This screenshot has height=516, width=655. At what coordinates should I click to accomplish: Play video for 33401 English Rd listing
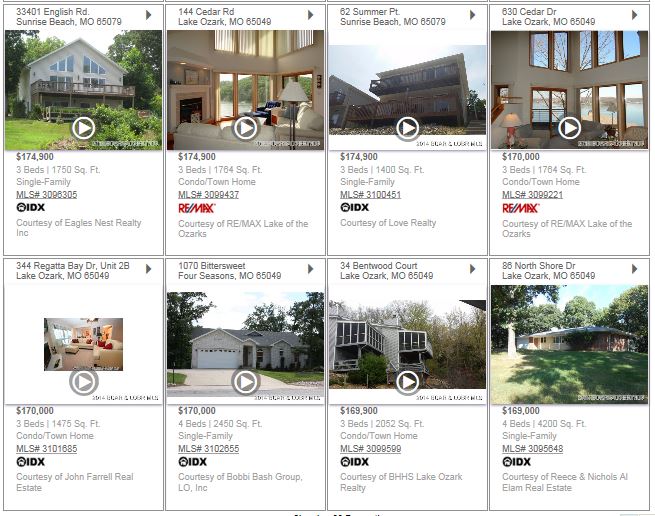84,128
